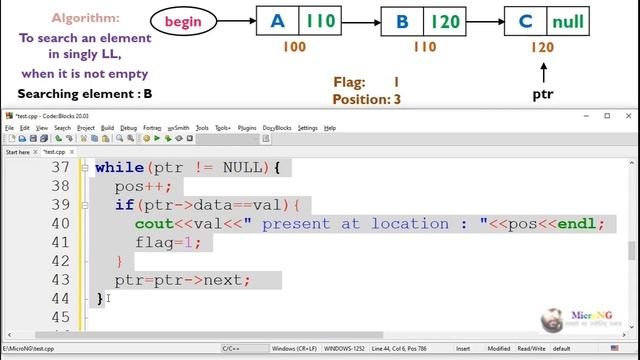Collapse the if block fold on line 39
Screen dimensions: 640x360
click(85, 205)
